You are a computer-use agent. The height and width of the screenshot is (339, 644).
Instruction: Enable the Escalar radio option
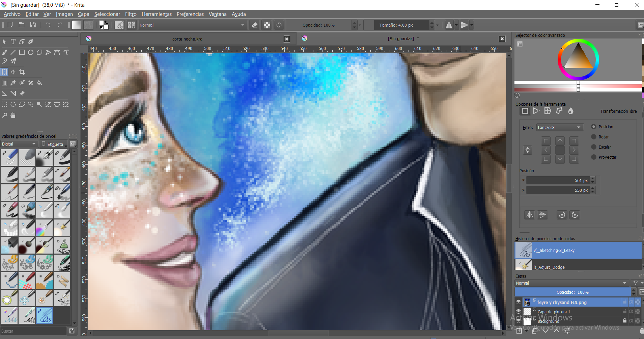click(x=594, y=147)
